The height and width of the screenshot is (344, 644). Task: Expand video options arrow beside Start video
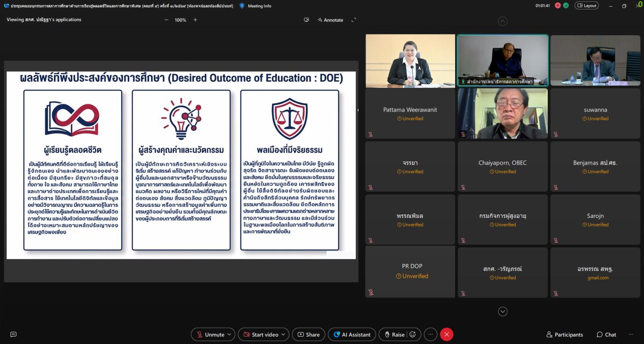click(x=284, y=335)
